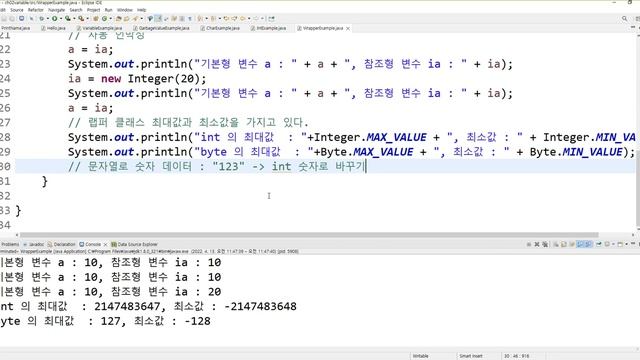Click the Debug bug toolbar icon
Viewport: 640px width, 360px height.
[x=42, y=18]
